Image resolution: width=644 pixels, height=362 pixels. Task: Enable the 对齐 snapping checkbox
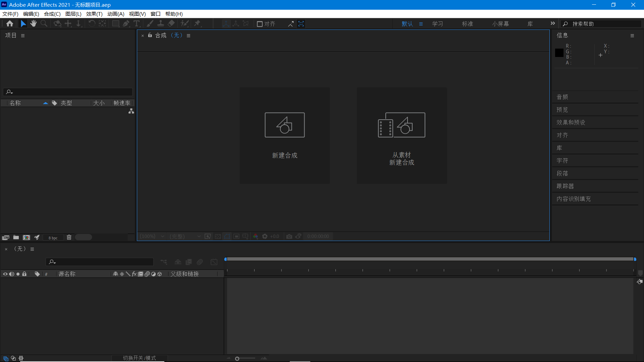[260, 24]
